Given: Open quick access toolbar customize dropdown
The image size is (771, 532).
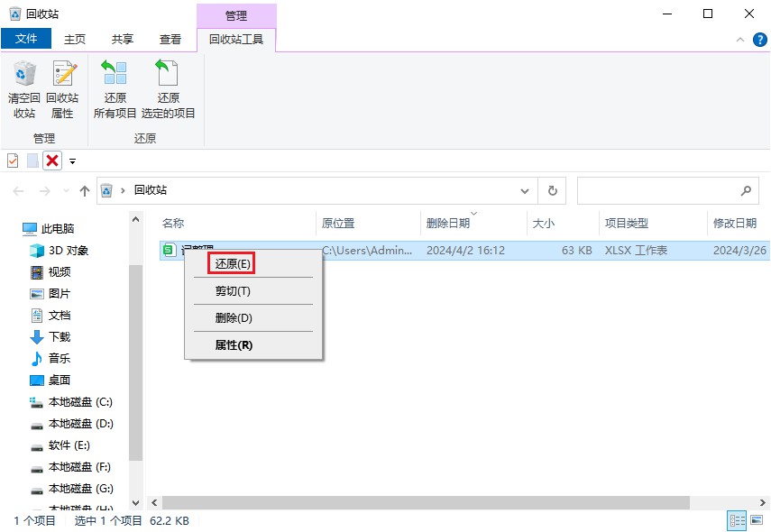Looking at the screenshot, I should click(x=73, y=161).
